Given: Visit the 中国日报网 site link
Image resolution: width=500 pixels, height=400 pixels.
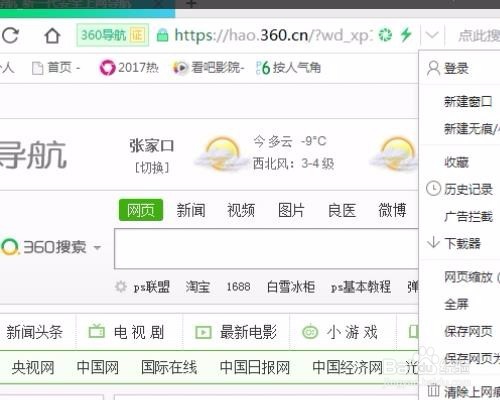Looking at the screenshot, I should tap(255, 367).
